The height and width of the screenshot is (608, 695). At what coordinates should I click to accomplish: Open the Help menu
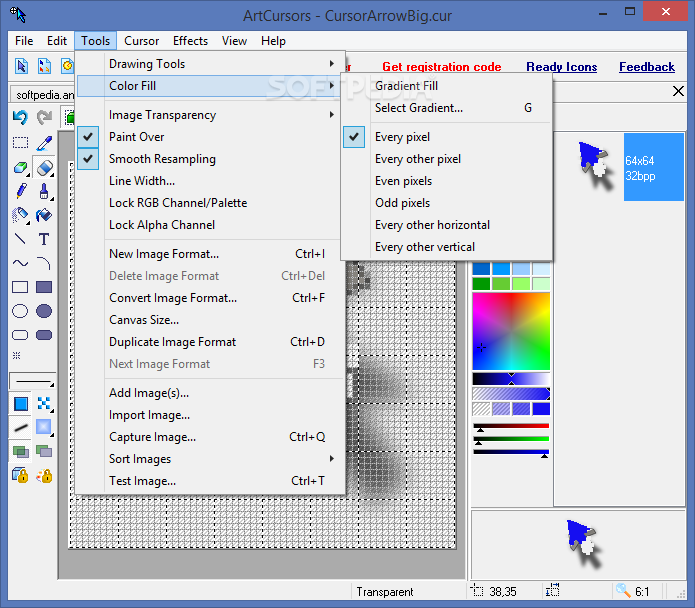[x=273, y=41]
